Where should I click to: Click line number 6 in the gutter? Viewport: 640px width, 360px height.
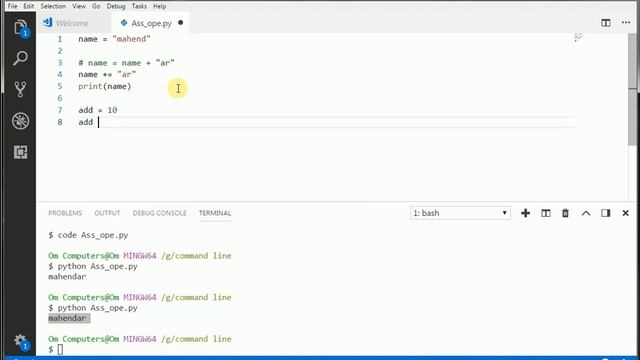pyautogui.click(x=60, y=98)
